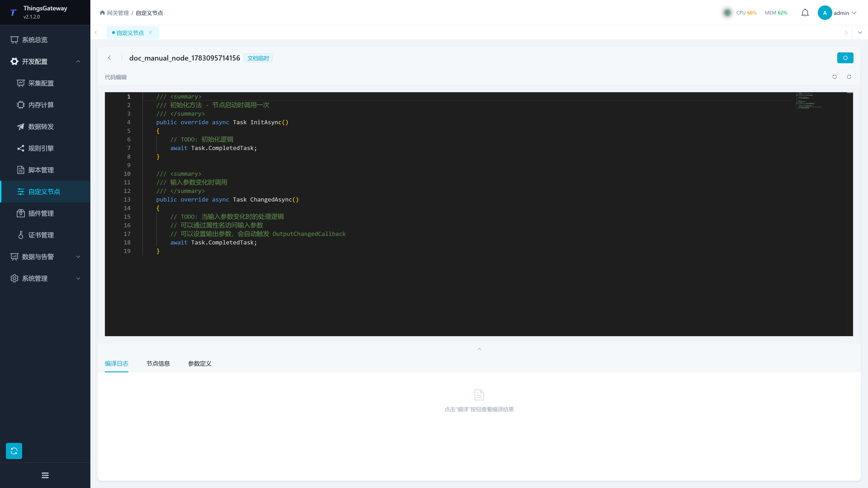Image resolution: width=868 pixels, height=488 pixels.
Task: Collapse the bottom panel with chevron
Action: pos(479,349)
